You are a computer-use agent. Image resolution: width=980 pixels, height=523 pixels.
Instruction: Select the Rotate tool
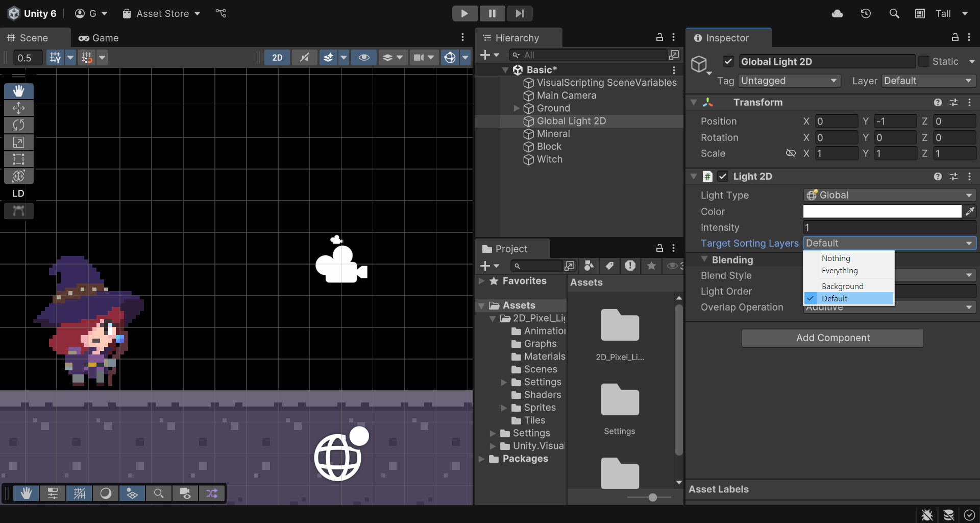click(x=19, y=125)
